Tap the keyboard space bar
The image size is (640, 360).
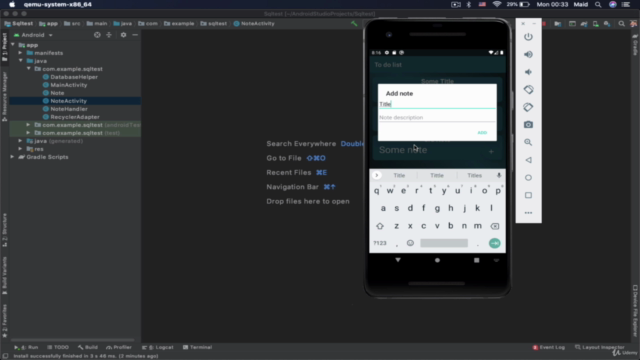(444, 243)
